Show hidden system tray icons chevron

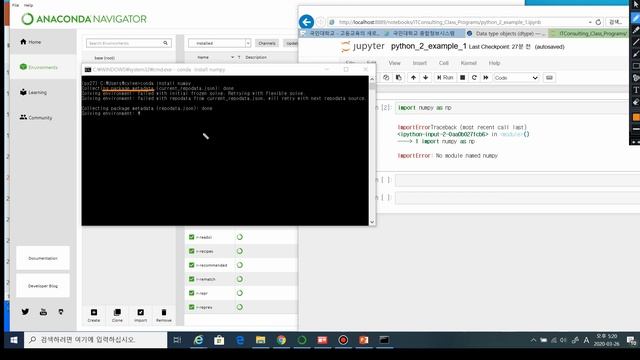(533, 340)
